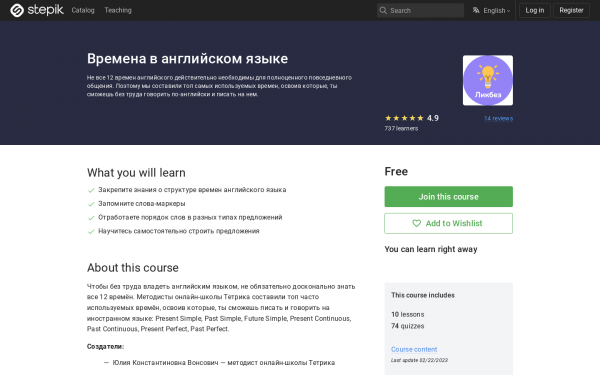
Task: Click the Register button
Action: (x=571, y=10)
